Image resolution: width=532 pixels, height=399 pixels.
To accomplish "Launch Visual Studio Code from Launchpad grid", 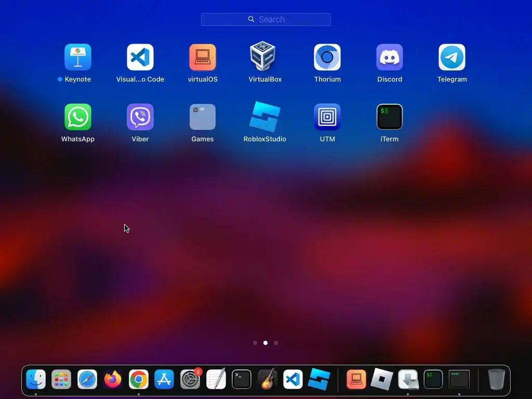I will point(140,57).
